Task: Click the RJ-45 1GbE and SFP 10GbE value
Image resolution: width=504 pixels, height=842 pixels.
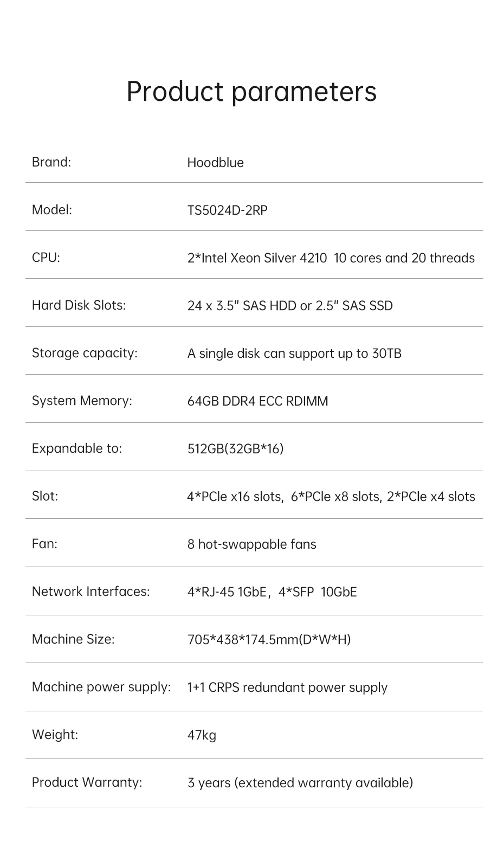Action: tap(272, 592)
